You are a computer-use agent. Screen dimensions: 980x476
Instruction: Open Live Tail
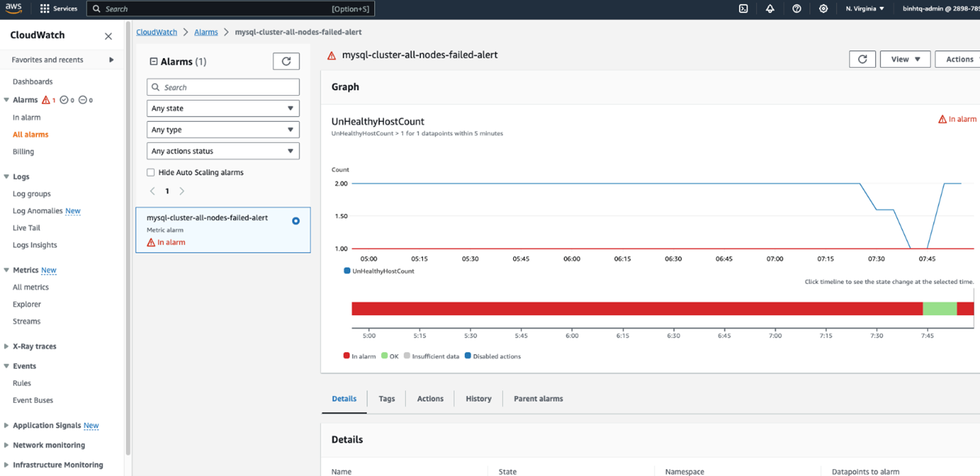click(x=26, y=228)
